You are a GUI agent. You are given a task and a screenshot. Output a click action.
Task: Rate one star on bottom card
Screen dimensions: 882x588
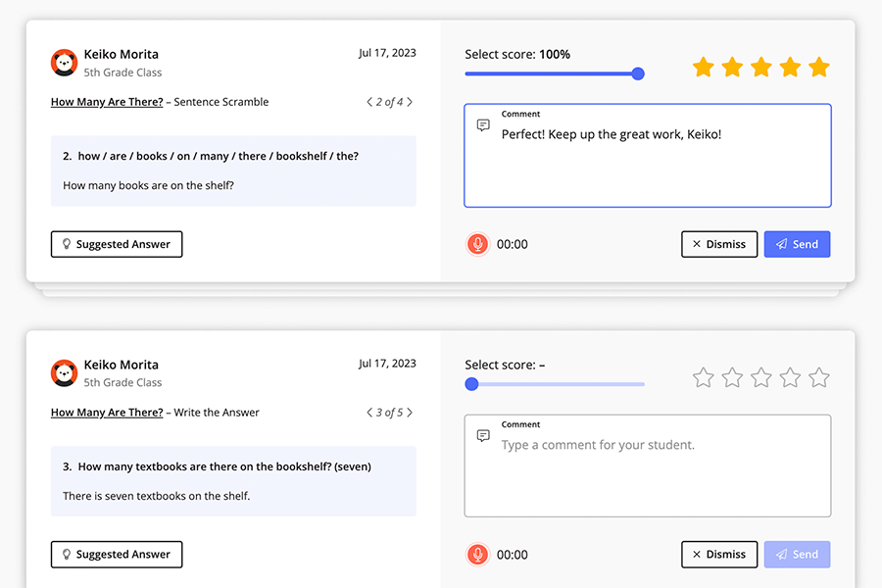703,377
